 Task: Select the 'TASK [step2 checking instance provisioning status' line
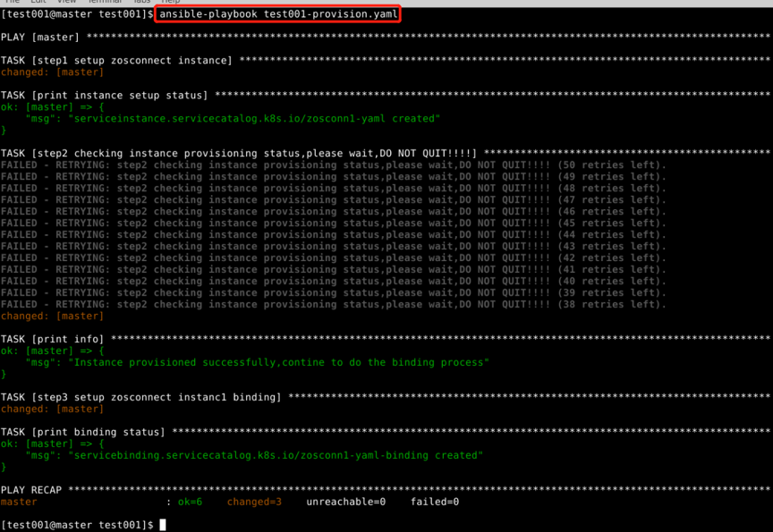click(x=386, y=153)
